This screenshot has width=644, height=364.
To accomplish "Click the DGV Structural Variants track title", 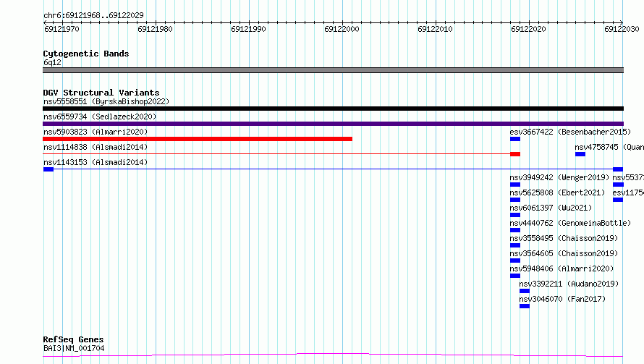I will pos(101,93).
